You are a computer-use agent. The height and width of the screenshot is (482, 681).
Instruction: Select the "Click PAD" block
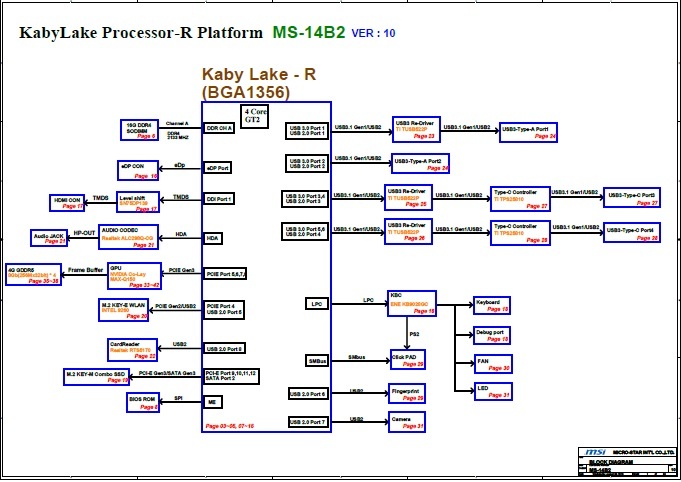coord(407,360)
